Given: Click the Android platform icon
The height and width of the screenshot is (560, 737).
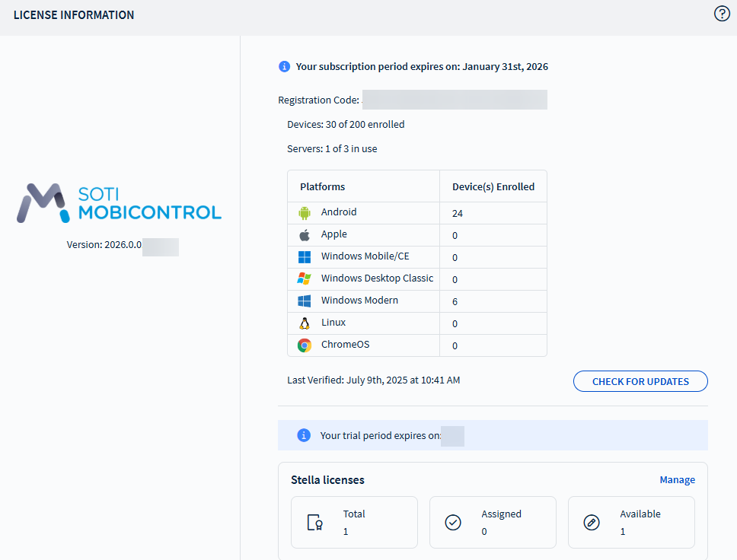Looking at the screenshot, I should (x=305, y=213).
